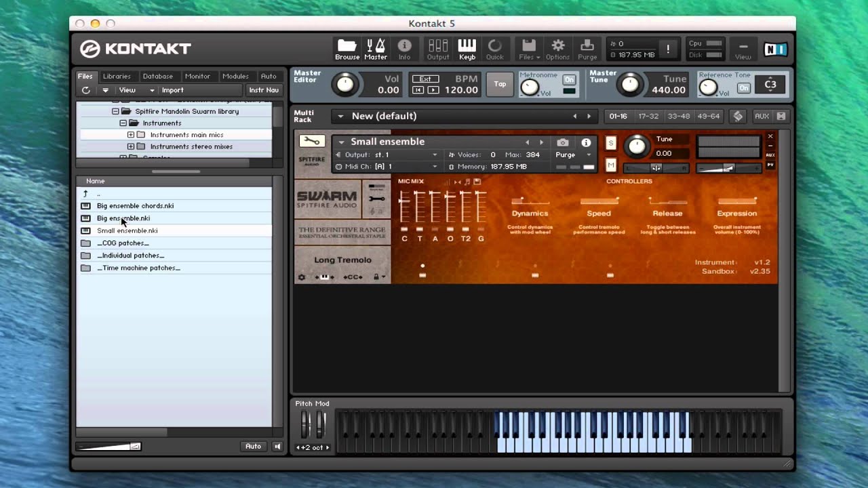Mute the Small ensemble instrument
The image size is (868, 488).
[x=611, y=165]
